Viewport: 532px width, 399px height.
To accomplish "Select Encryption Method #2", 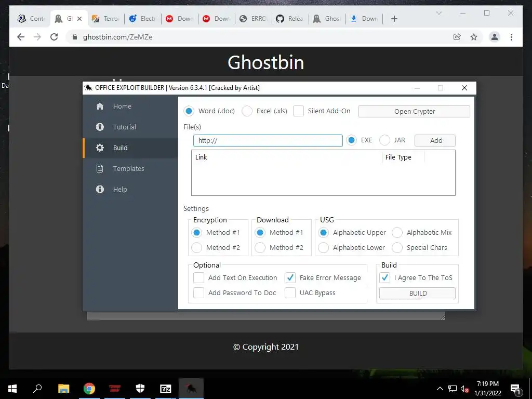I will pos(197,247).
